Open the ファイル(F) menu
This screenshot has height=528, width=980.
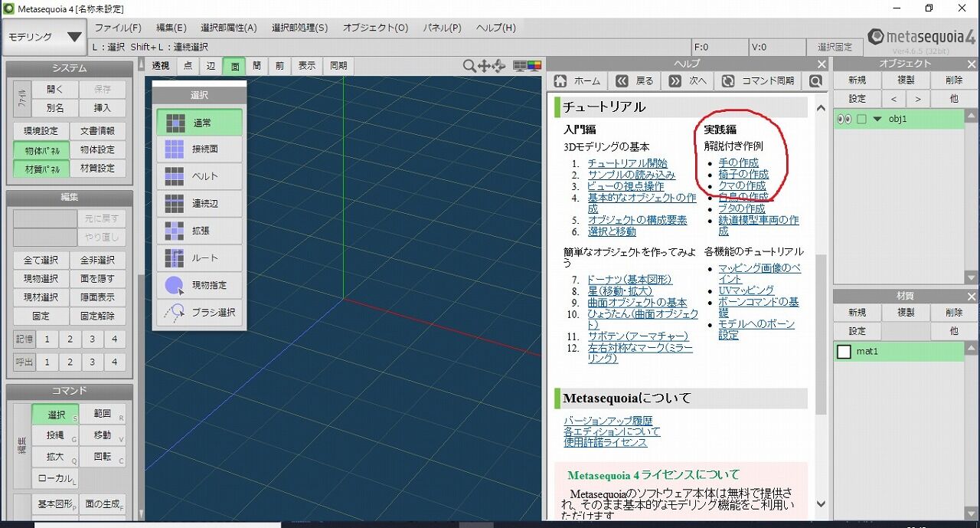pyautogui.click(x=118, y=28)
